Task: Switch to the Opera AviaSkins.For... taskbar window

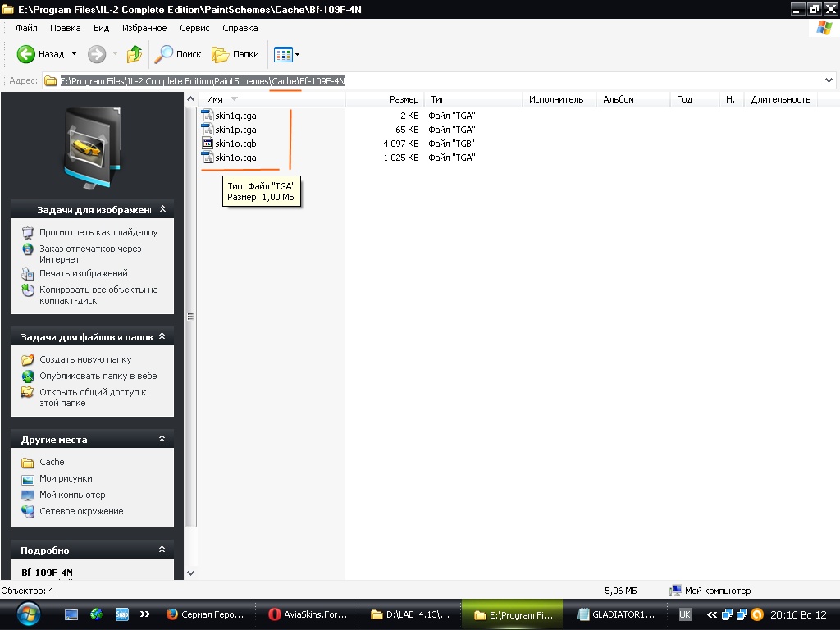Action: tap(308, 614)
